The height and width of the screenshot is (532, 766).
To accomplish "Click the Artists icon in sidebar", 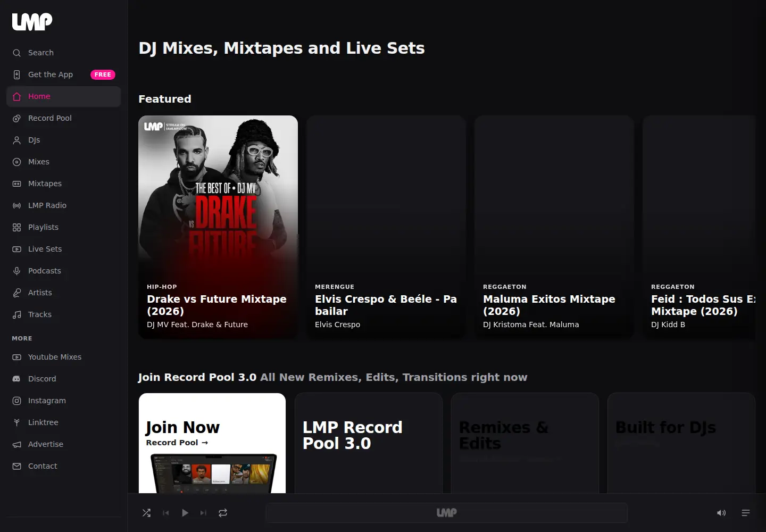I will tap(17, 293).
